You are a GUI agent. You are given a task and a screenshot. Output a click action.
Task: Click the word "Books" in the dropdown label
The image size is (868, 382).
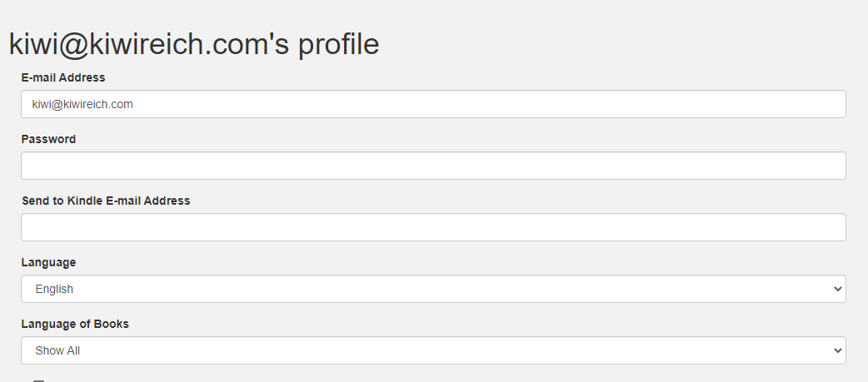pos(112,324)
